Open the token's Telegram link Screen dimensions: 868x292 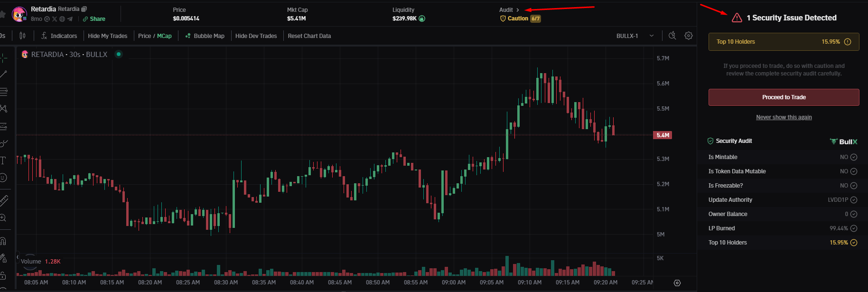(x=70, y=19)
